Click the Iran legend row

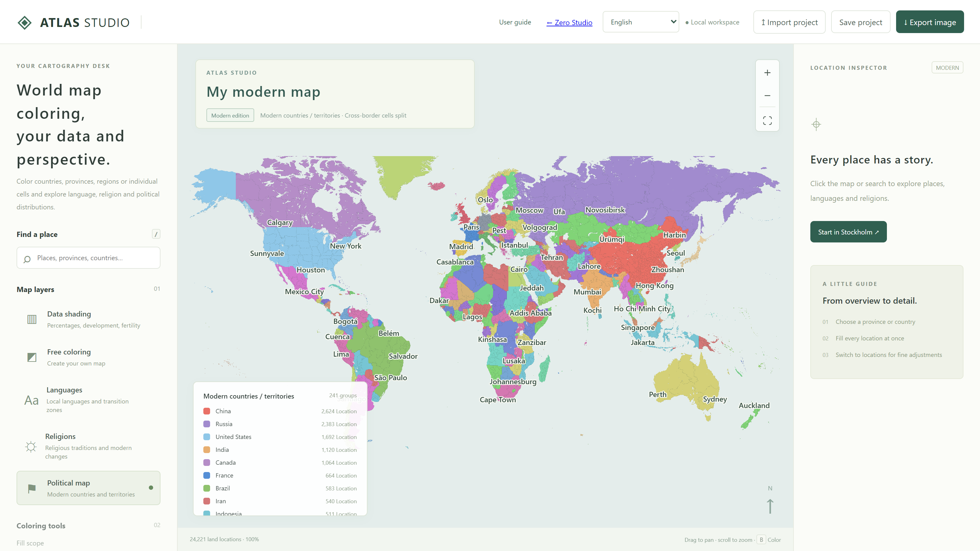[280, 501]
